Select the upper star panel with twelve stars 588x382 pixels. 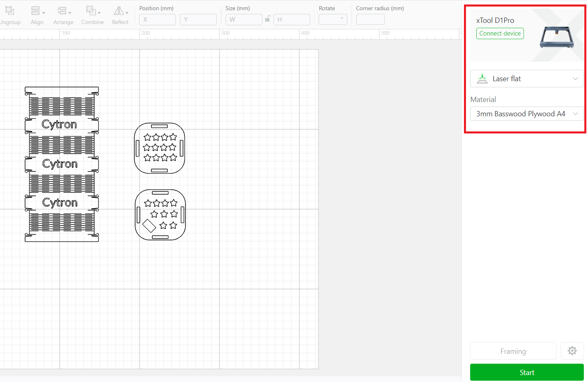point(160,148)
